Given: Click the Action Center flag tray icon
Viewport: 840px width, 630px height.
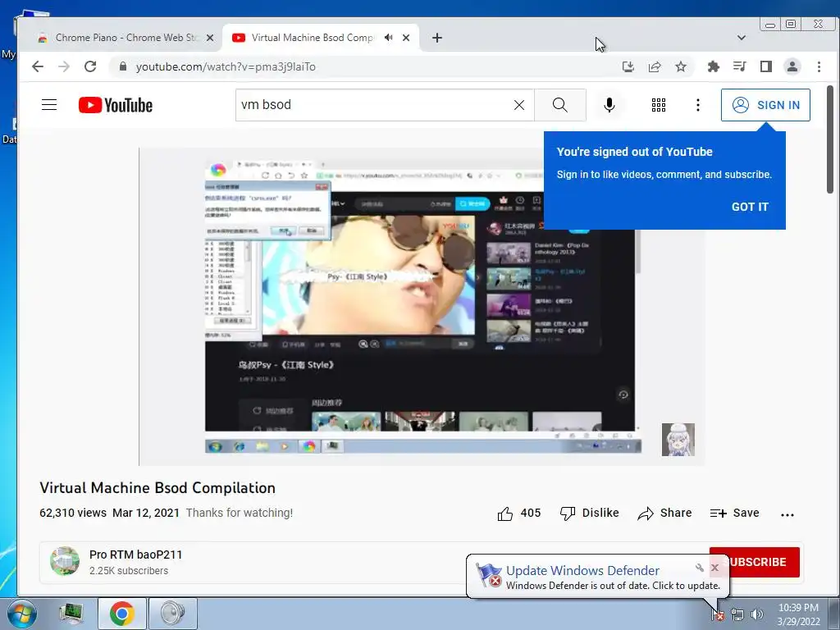Looking at the screenshot, I should [x=717, y=614].
